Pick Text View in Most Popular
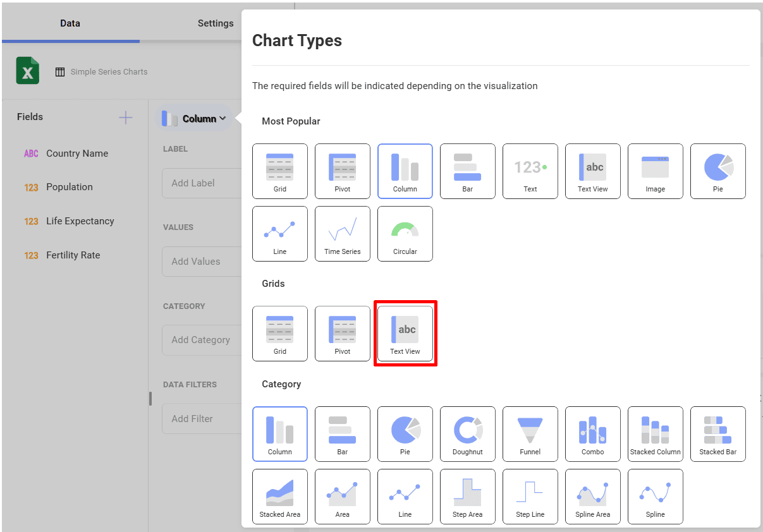 (593, 171)
